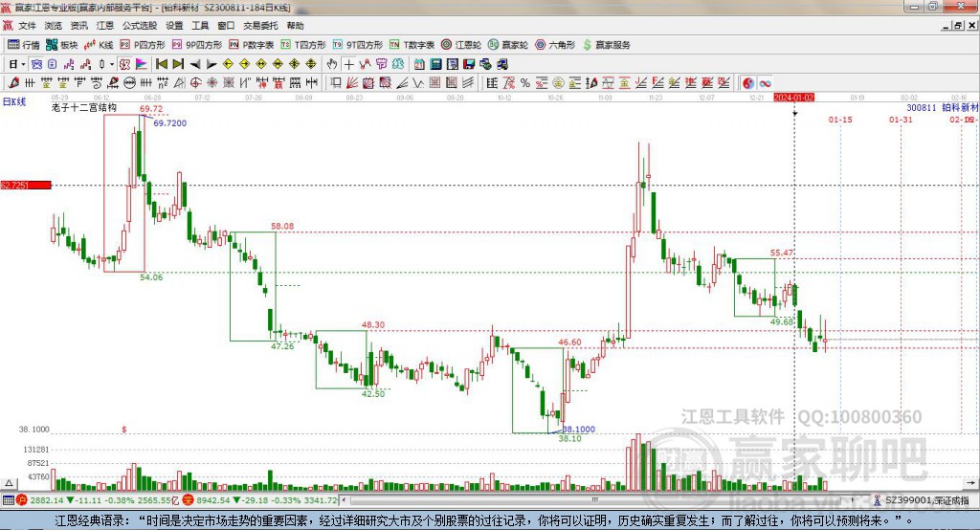Jump to the first bar icon
980x530 pixels.
coord(162,64)
